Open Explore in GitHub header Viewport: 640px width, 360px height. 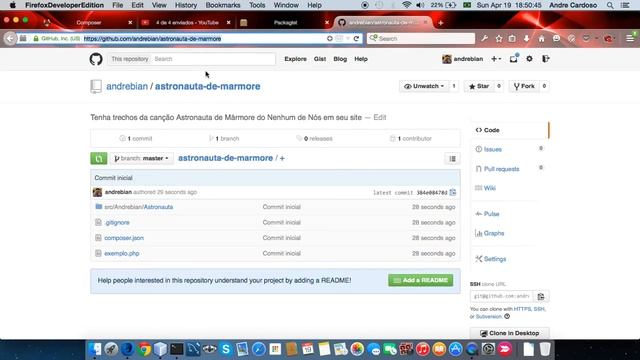tap(296, 59)
